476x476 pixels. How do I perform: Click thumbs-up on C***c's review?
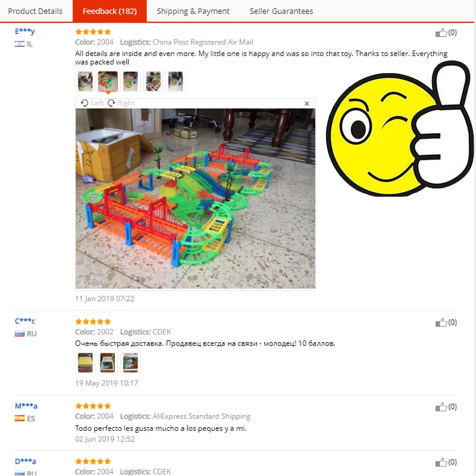pos(441,322)
